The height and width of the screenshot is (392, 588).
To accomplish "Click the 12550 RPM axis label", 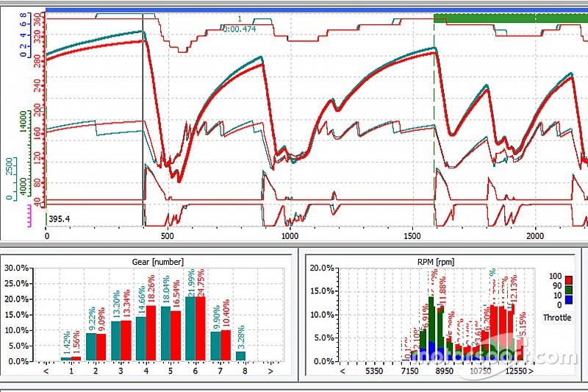I will pos(516,371).
